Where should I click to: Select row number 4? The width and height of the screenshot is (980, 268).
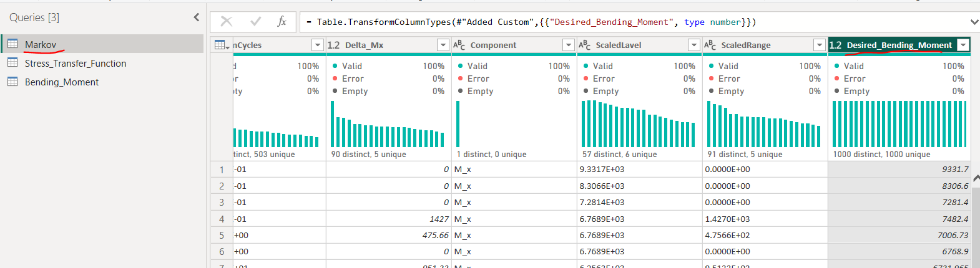coord(222,219)
